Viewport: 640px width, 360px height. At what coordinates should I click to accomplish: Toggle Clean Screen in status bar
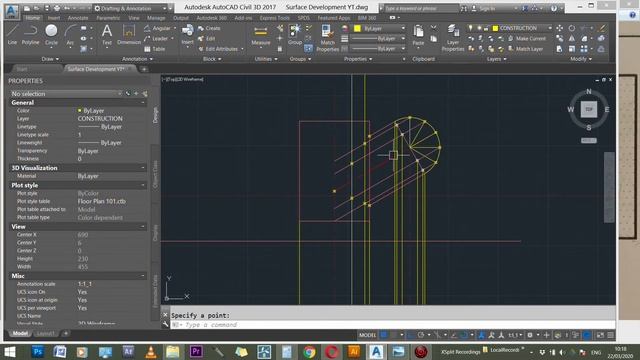600,335
